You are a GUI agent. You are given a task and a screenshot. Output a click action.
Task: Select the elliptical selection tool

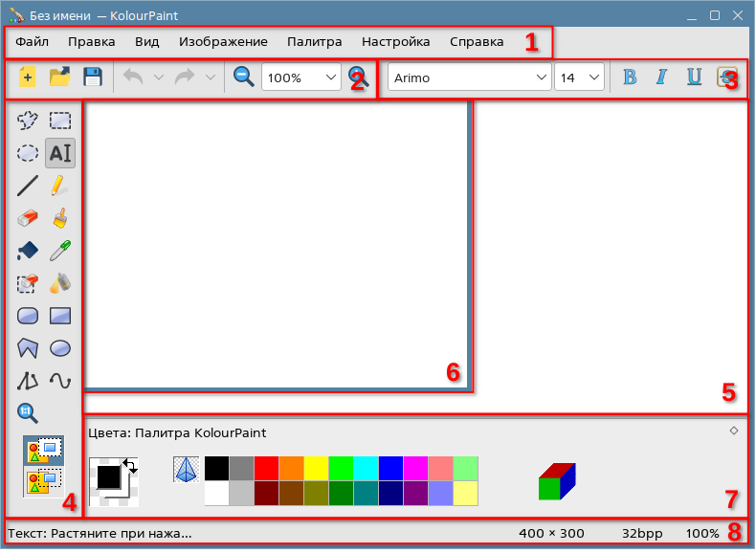coord(28,153)
